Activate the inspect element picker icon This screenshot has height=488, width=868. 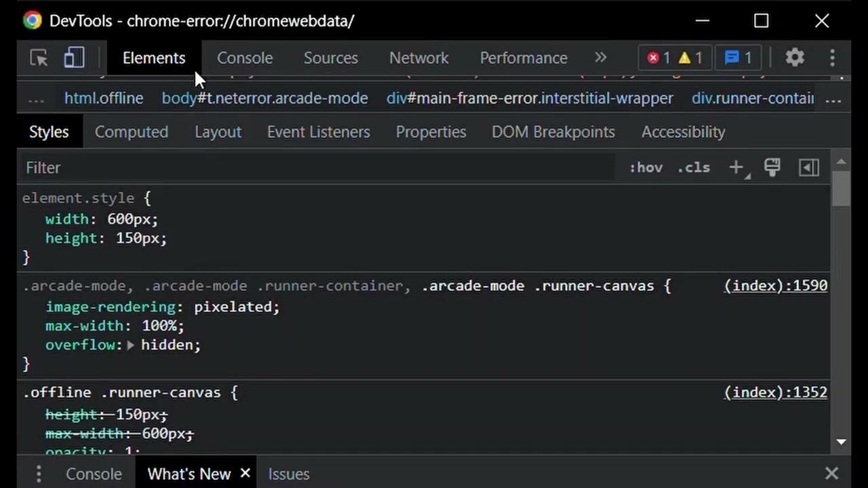39,58
